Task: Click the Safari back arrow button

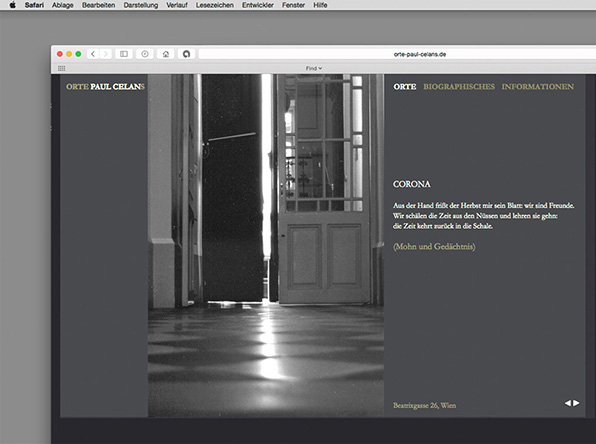Action: point(93,54)
